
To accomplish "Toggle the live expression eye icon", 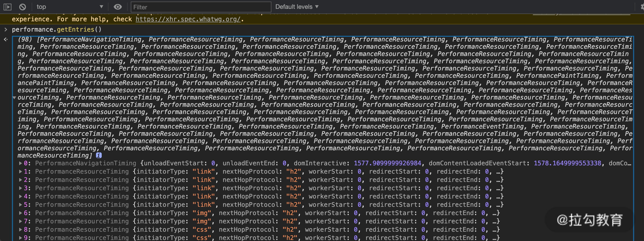I will [x=118, y=7].
